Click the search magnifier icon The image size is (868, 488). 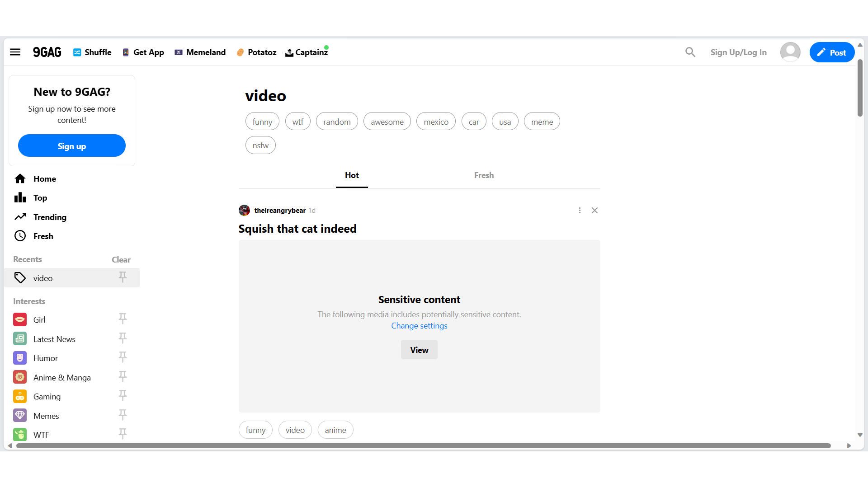coord(690,52)
